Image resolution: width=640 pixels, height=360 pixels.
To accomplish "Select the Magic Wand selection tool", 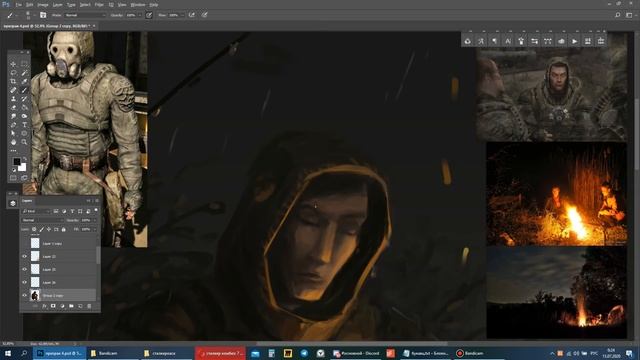I will pyautogui.click(x=24, y=73).
